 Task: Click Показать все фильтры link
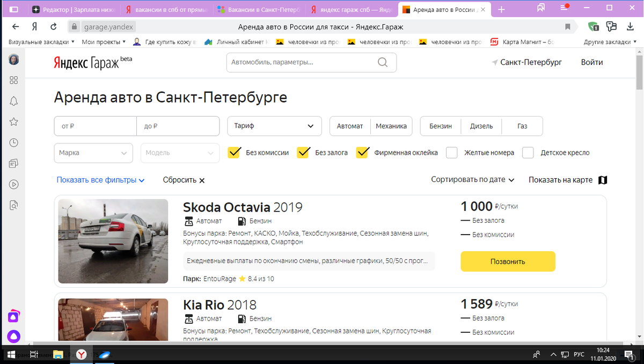(97, 180)
